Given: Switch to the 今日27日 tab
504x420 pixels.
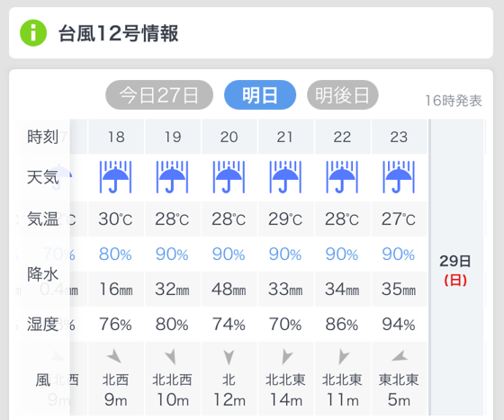Looking at the screenshot, I should [x=159, y=95].
